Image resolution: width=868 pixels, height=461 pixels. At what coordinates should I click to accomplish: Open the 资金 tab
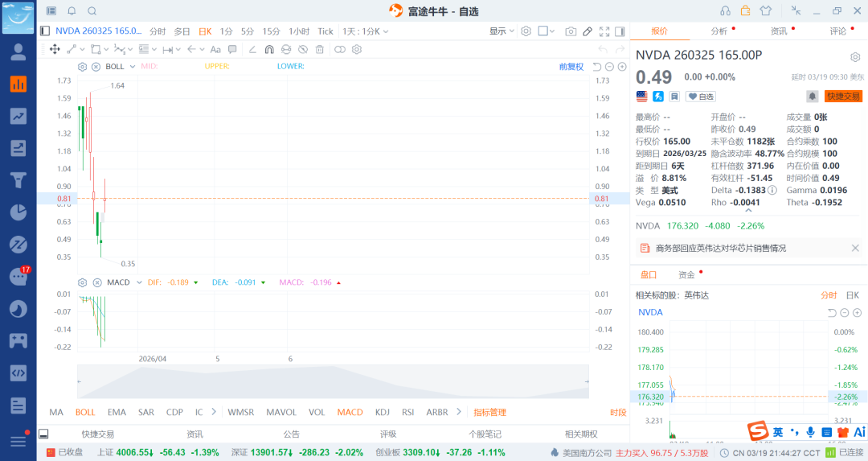tap(686, 275)
